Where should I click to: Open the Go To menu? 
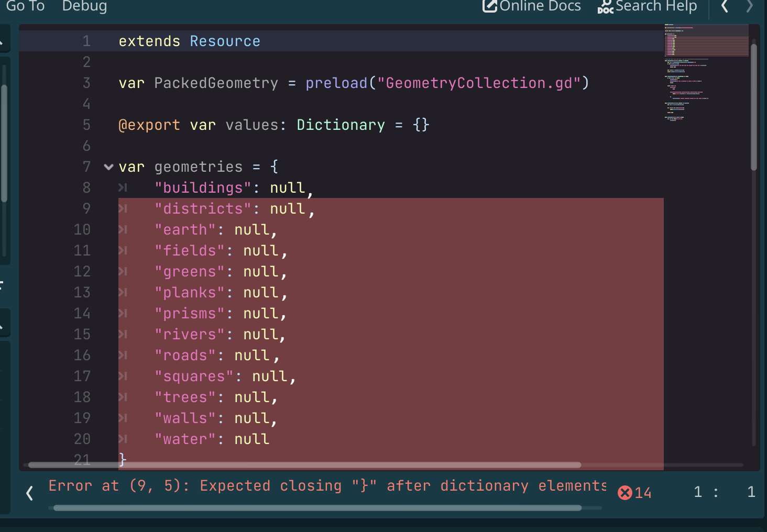[25, 7]
